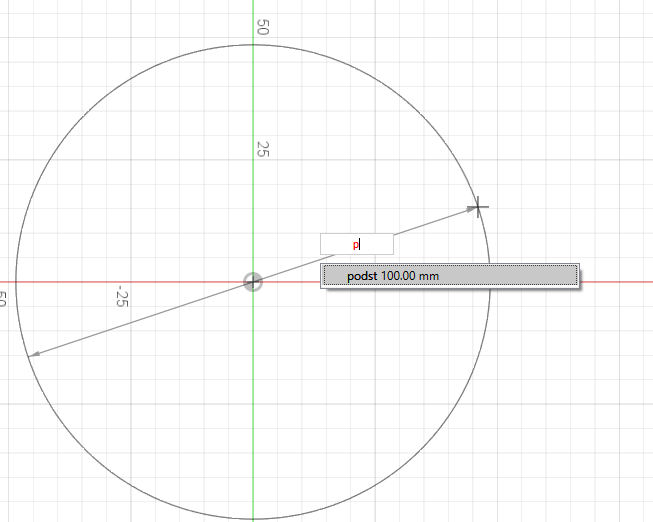Select the 'podst 100.00 mm' autocomplete suggestion
Screen dimensions: 653x522
[x=450, y=276]
